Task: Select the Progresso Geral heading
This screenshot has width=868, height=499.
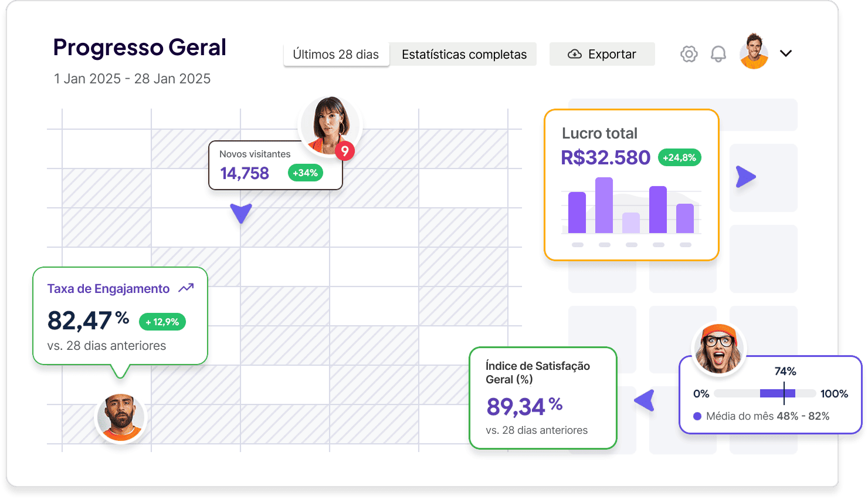Action: tap(140, 48)
